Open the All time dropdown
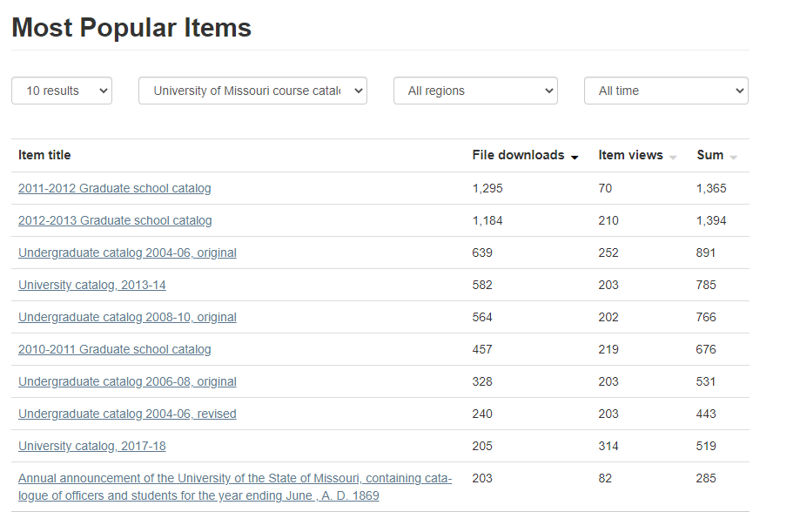 [x=665, y=91]
